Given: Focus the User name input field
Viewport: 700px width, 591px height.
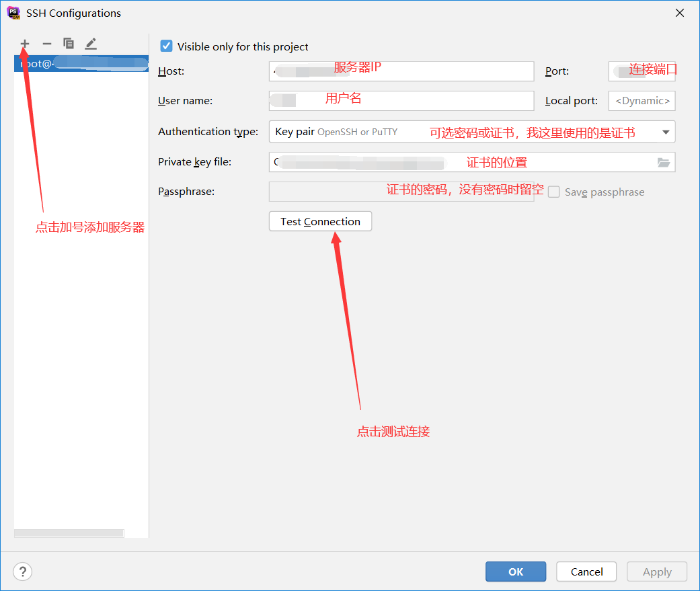Looking at the screenshot, I should click(401, 101).
